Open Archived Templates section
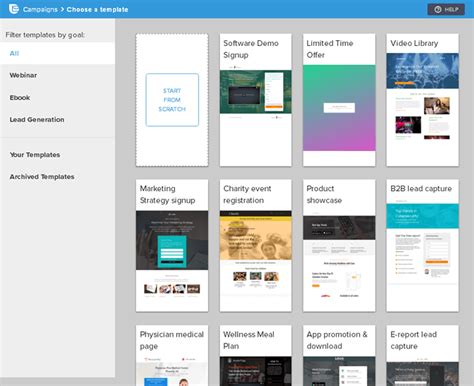474x386 pixels. pos(57,177)
